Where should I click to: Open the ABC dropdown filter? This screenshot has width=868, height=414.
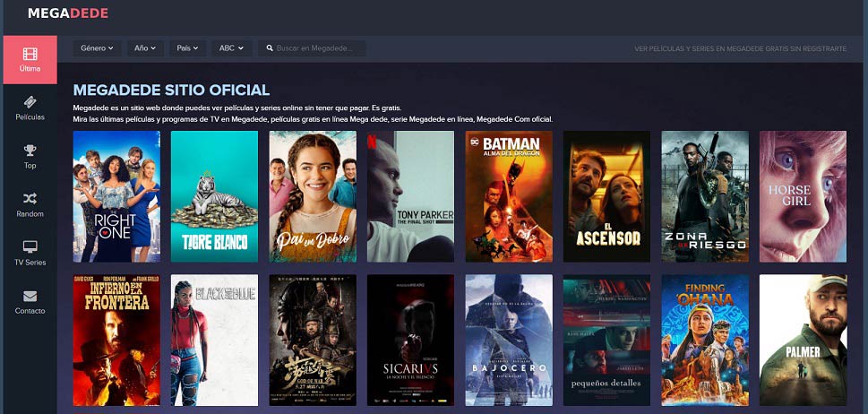231,48
